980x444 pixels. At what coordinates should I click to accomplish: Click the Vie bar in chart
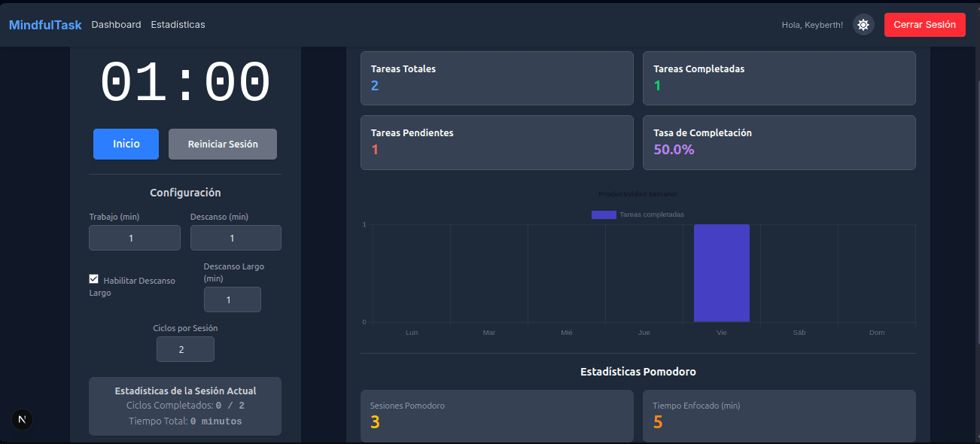click(721, 272)
